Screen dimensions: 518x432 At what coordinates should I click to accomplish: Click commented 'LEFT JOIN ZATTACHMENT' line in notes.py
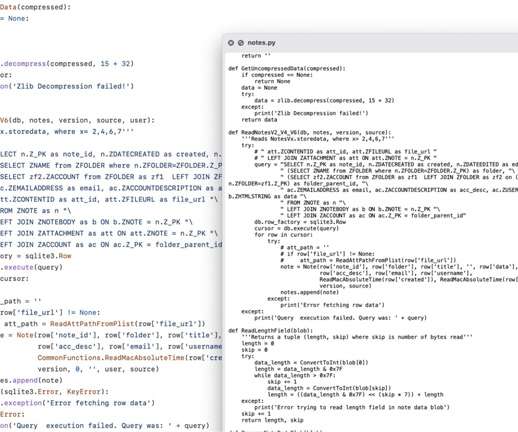tap(346, 158)
